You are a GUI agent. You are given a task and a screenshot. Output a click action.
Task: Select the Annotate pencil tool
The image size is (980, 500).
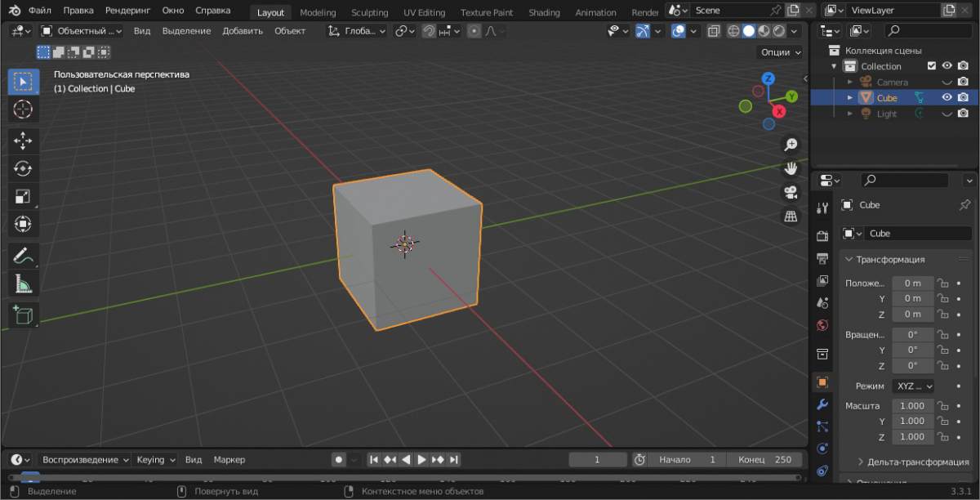tap(23, 256)
